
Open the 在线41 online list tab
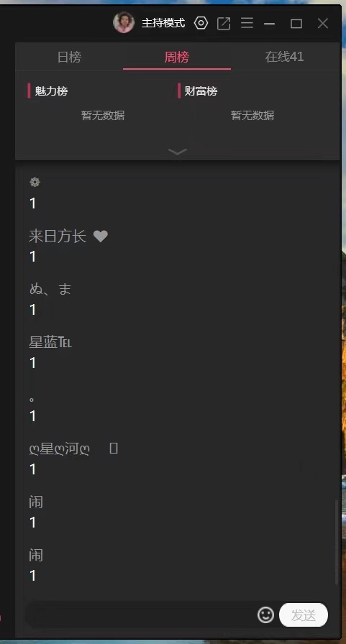pos(284,57)
